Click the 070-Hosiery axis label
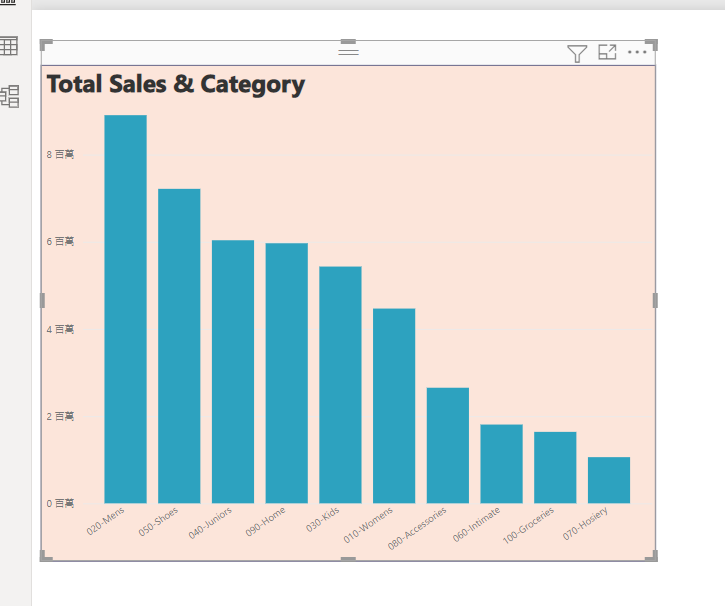Image resolution: width=725 pixels, height=606 pixels. point(585,523)
